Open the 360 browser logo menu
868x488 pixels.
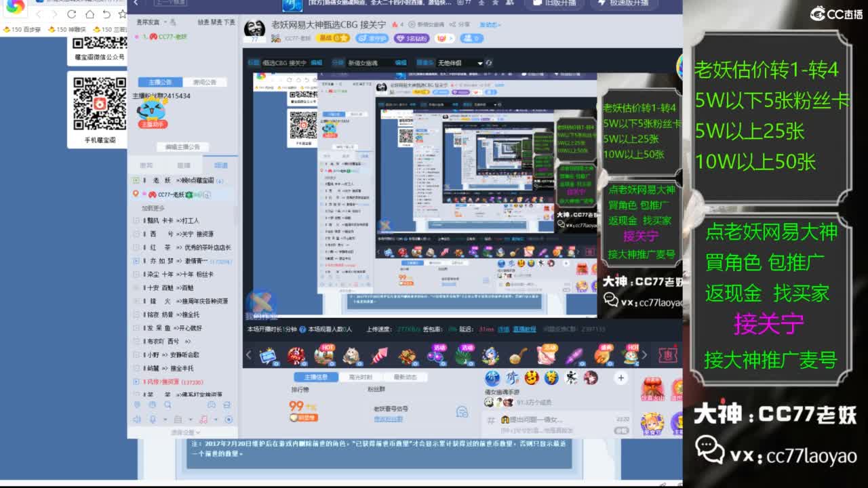(15, 6)
